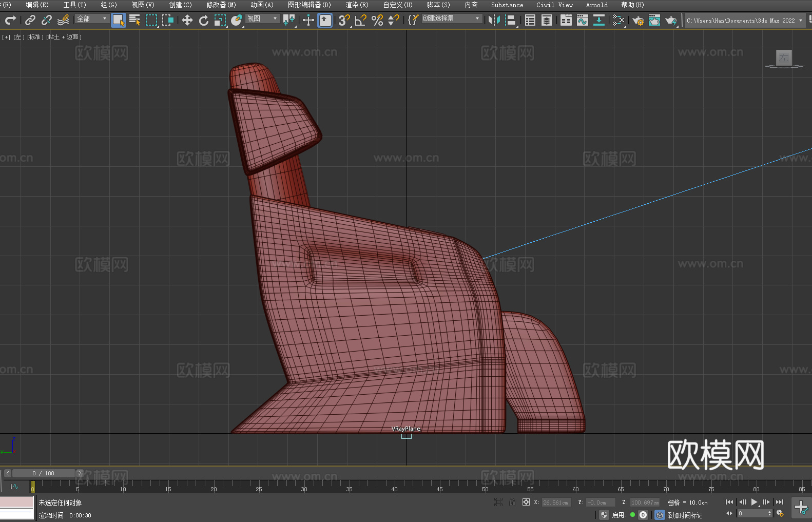
Task: Open the Material Editor icon
Action: 618,20
